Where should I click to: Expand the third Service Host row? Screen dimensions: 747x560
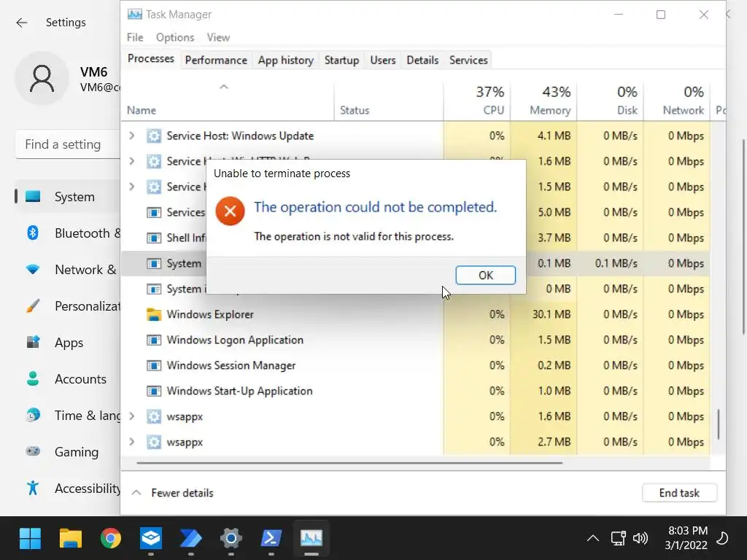click(x=132, y=187)
